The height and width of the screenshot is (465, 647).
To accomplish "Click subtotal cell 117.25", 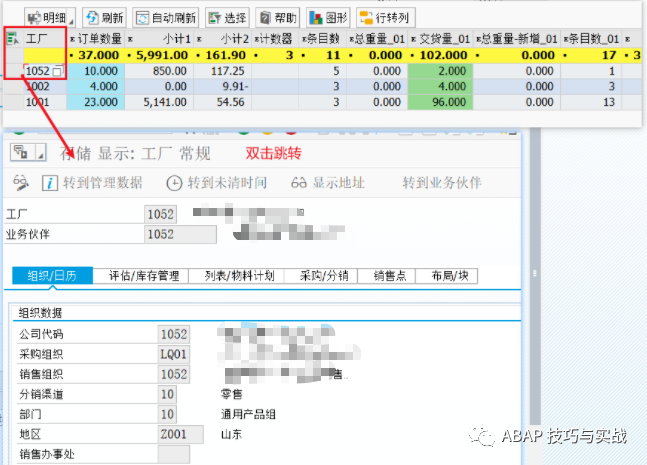I will pos(223,71).
